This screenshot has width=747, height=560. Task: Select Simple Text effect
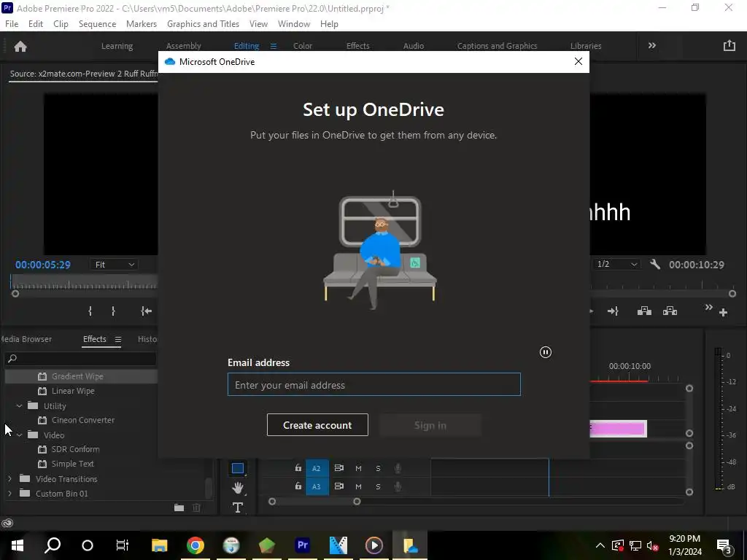[x=72, y=464]
